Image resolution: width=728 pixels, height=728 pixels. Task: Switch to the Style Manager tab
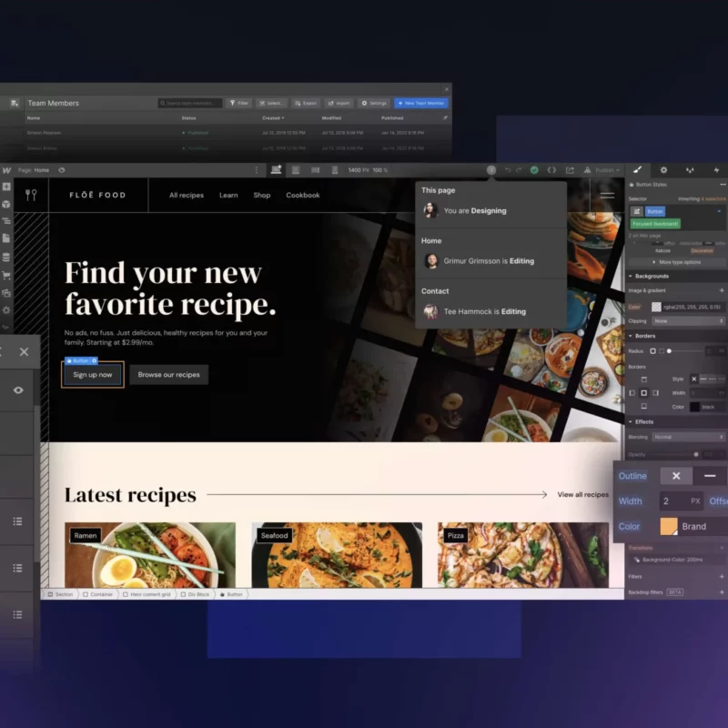pyautogui.click(x=690, y=170)
